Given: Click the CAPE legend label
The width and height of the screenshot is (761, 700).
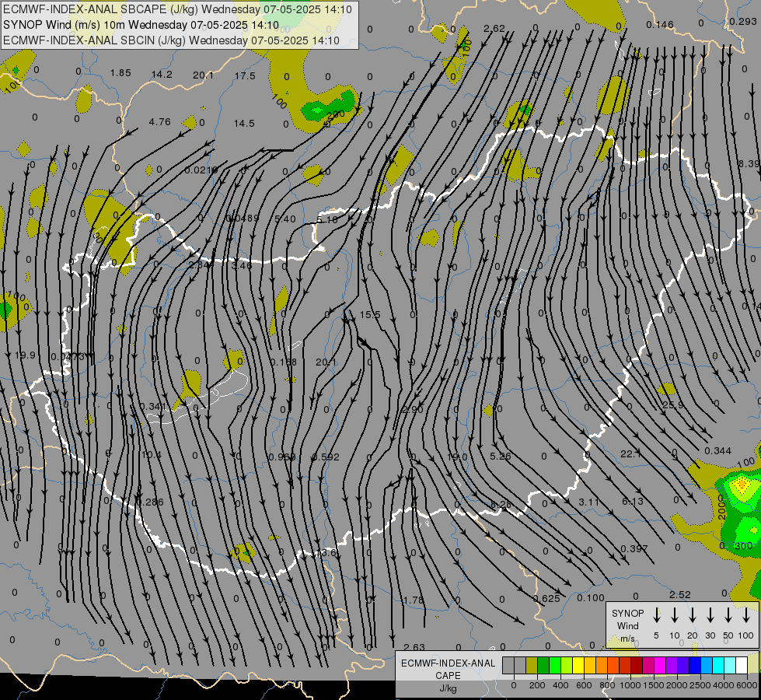Looking at the screenshot, I should point(448,676).
